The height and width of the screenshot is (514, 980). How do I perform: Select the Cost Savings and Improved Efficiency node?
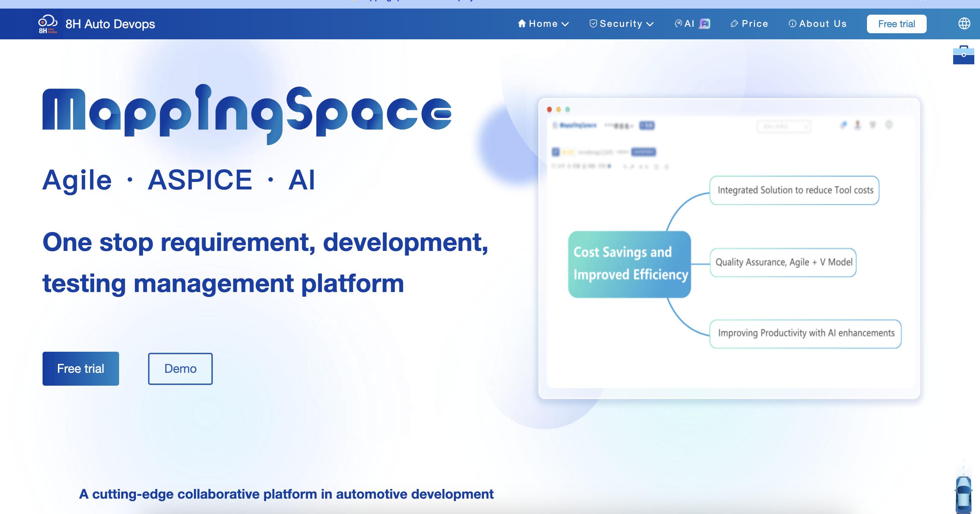629,264
